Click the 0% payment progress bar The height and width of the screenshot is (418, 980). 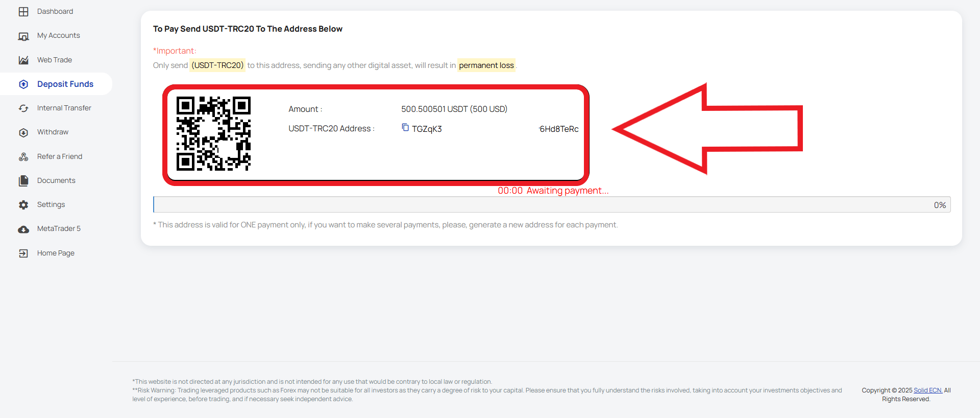pyautogui.click(x=552, y=204)
